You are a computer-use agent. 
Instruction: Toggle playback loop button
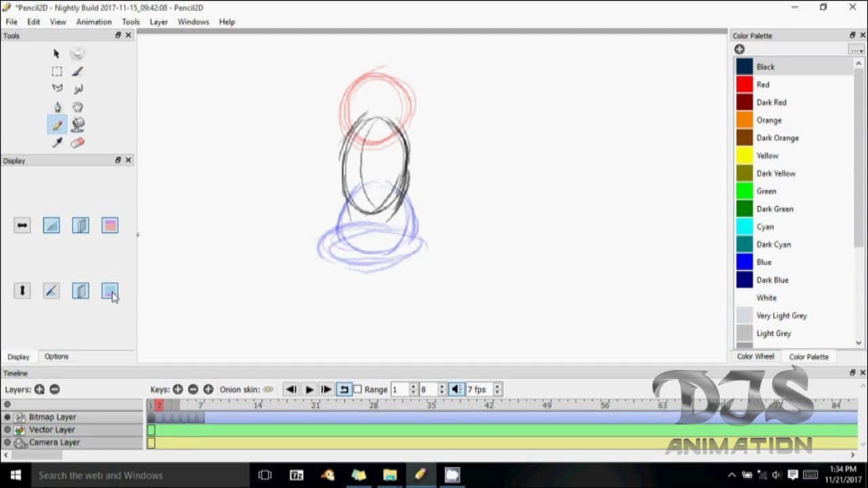[344, 389]
